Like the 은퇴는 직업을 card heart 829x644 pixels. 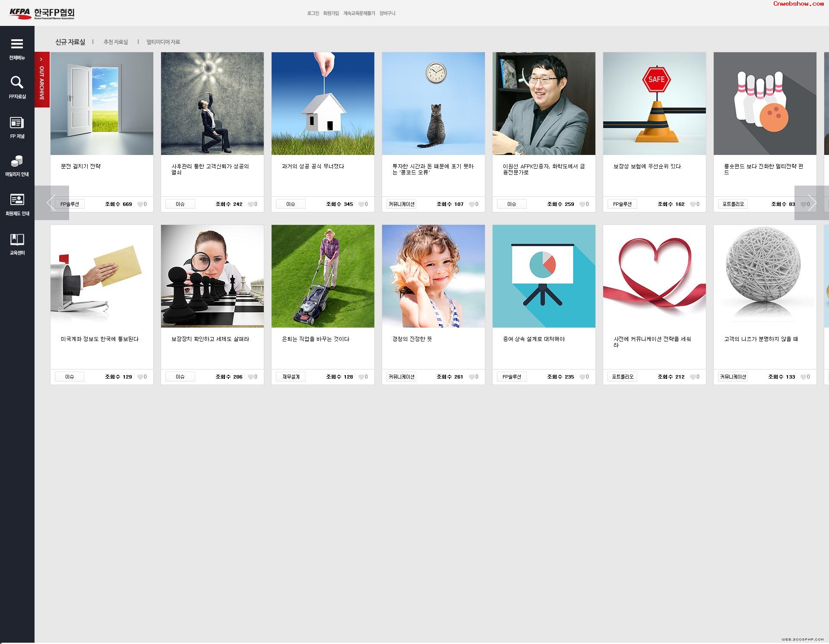361,377
